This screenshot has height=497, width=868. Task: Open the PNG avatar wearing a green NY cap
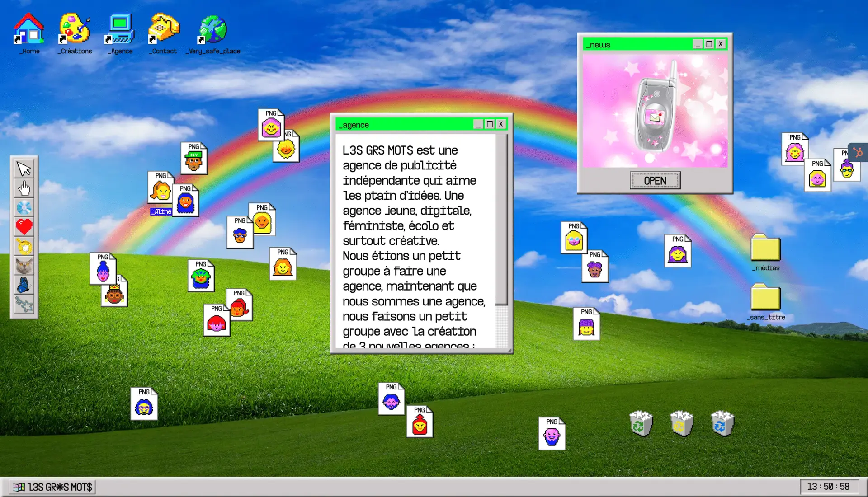click(194, 158)
